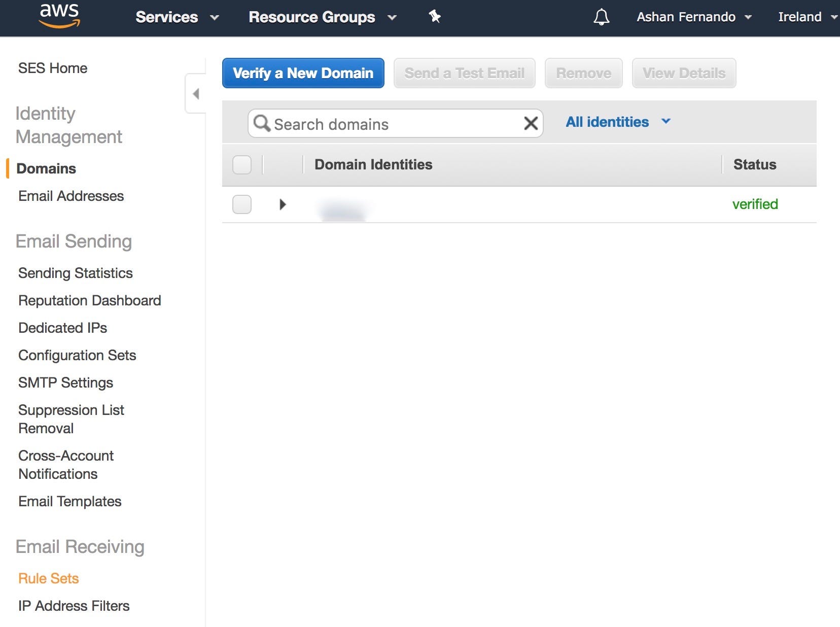Screen dimensions: 840x627
Task: Open SMTP Settings
Action: point(65,382)
